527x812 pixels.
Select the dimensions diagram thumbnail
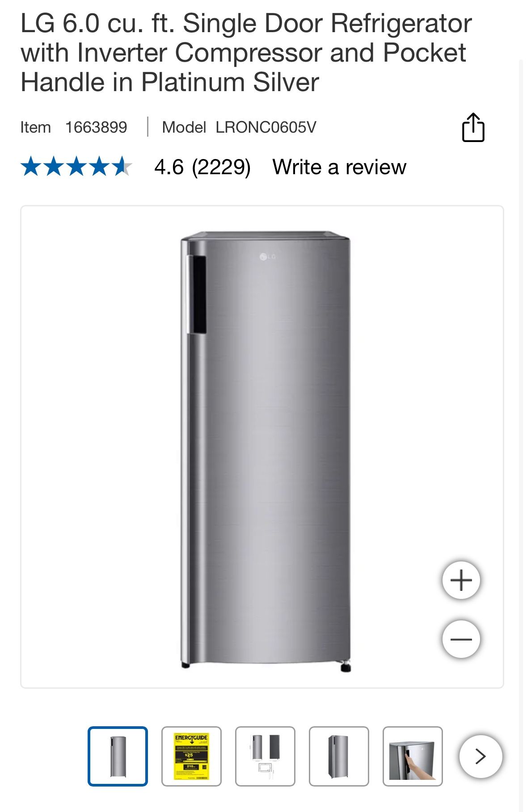tap(265, 756)
